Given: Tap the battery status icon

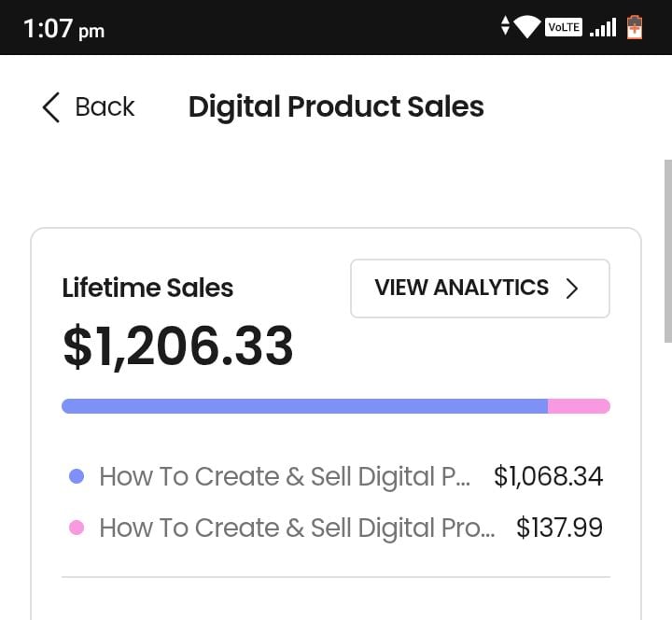Looking at the screenshot, I should [635, 27].
